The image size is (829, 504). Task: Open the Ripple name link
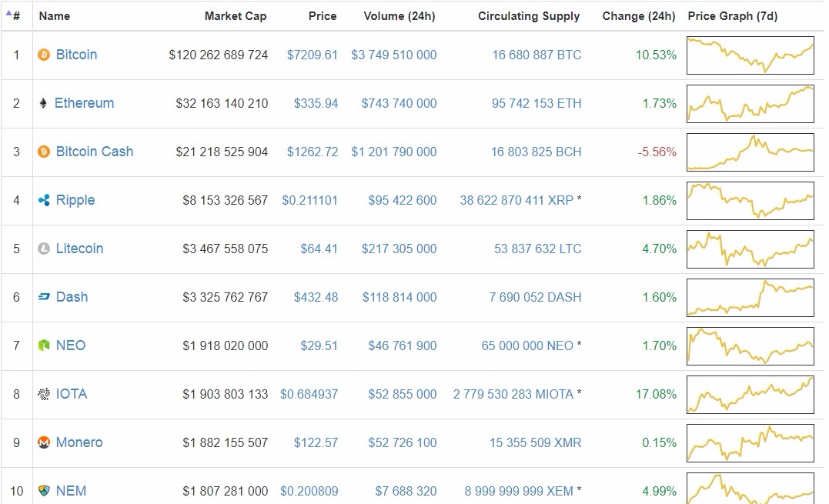pos(75,200)
